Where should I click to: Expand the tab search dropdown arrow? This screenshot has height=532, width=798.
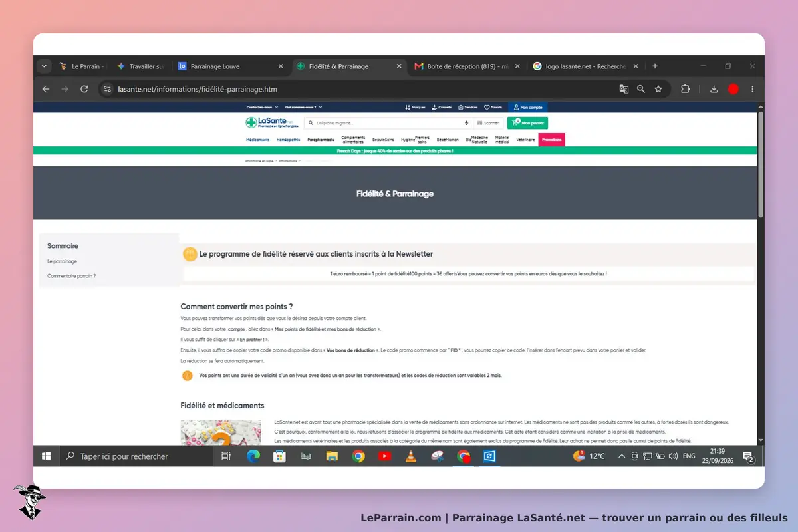click(45, 66)
